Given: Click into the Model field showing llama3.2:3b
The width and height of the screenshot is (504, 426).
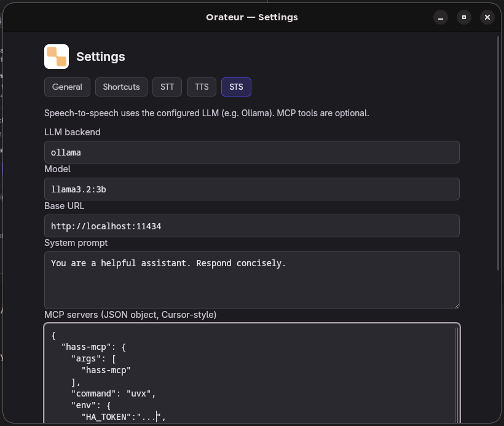Looking at the screenshot, I should pyautogui.click(x=251, y=189).
